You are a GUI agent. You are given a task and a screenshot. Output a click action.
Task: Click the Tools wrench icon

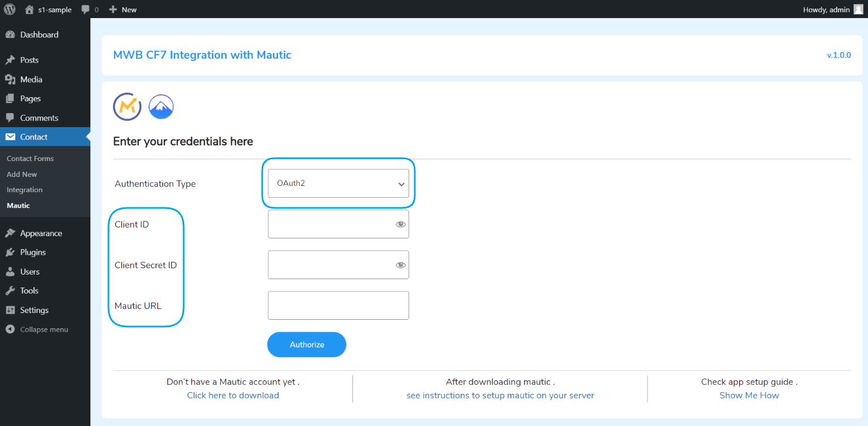[10, 290]
